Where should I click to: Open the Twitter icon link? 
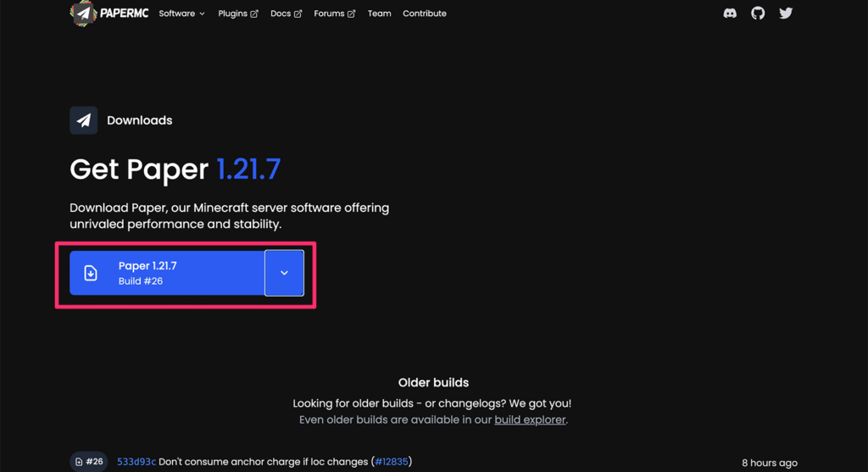pos(786,14)
